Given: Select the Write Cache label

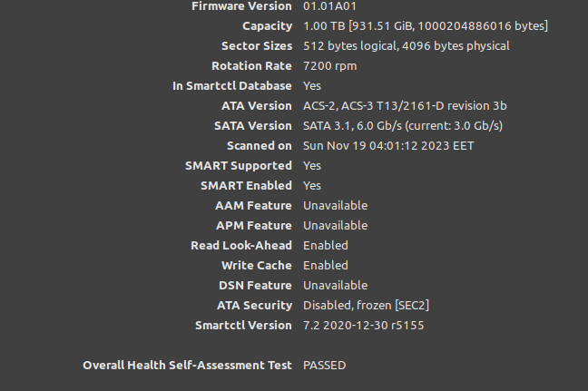Looking at the screenshot, I should point(256,265).
